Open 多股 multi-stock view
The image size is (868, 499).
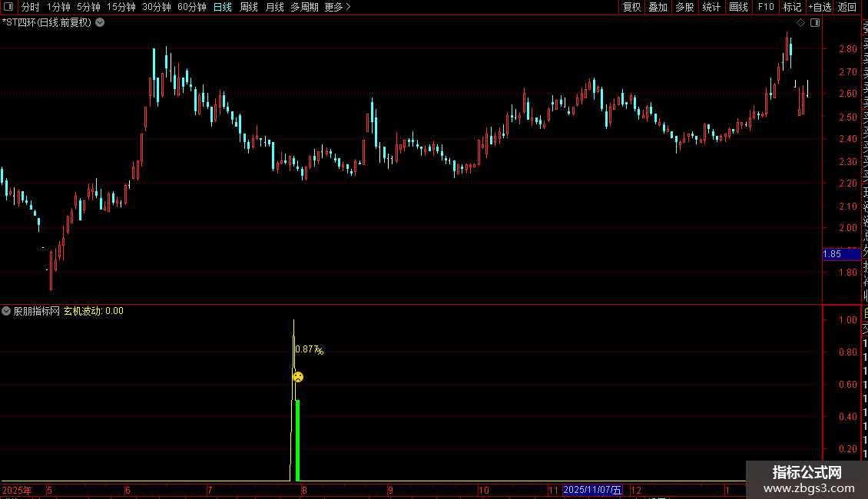[684, 7]
